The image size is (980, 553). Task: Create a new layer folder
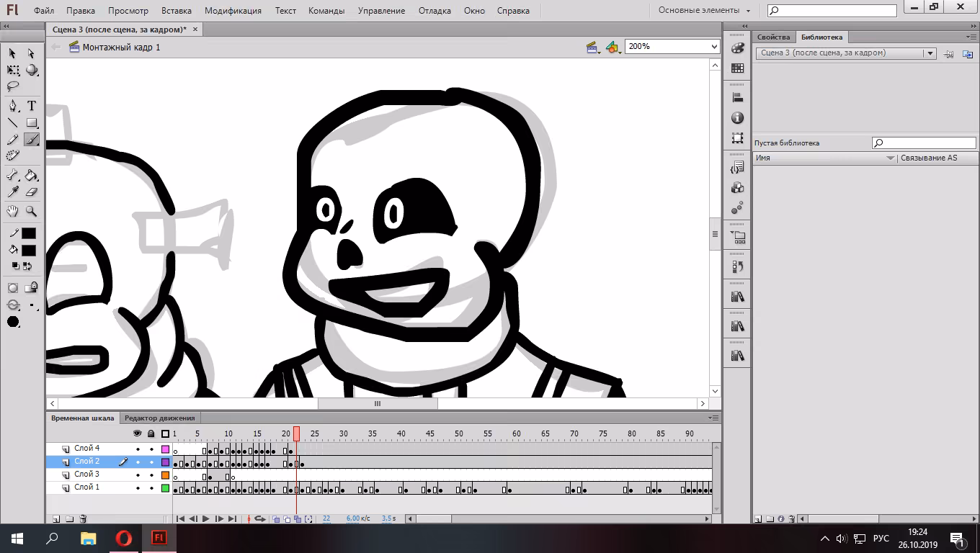click(x=70, y=518)
